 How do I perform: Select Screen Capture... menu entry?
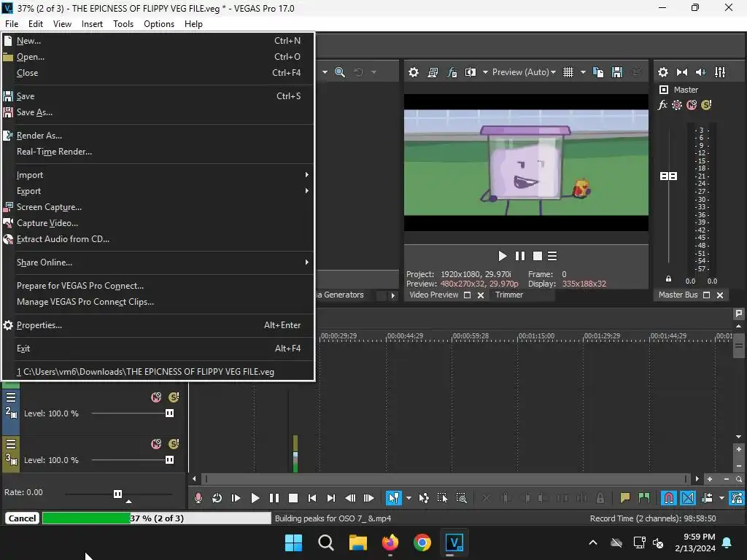click(x=158, y=207)
